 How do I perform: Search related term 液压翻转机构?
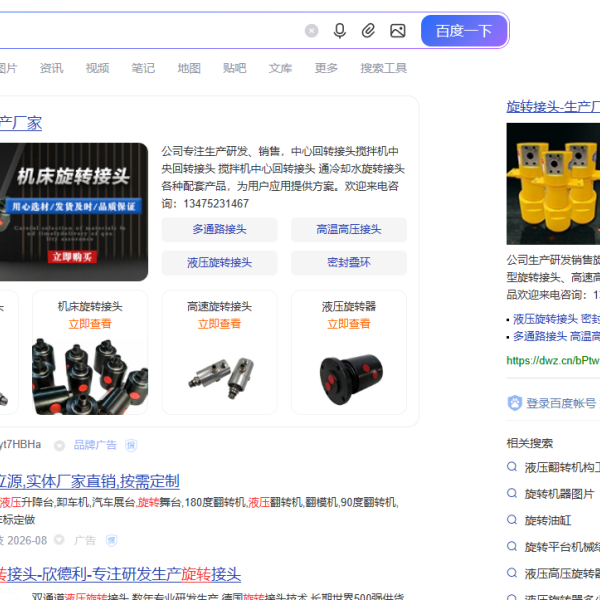click(x=562, y=468)
